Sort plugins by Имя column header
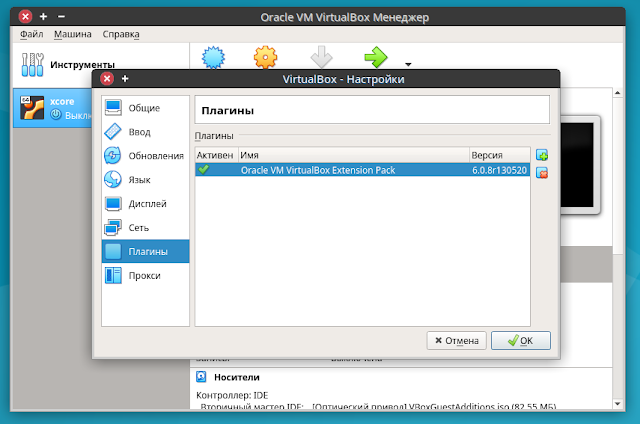Viewport: 640px width, 424px height. tap(353, 155)
